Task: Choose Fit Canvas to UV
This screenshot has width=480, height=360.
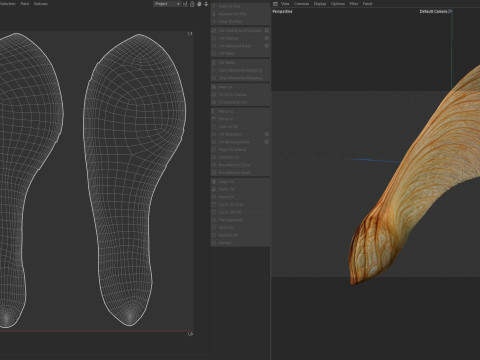Action: click(240, 102)
